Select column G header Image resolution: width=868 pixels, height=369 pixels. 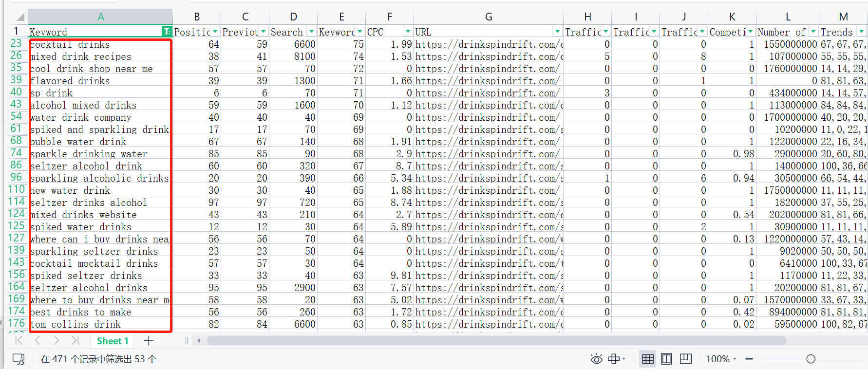(x=489, y=17)
